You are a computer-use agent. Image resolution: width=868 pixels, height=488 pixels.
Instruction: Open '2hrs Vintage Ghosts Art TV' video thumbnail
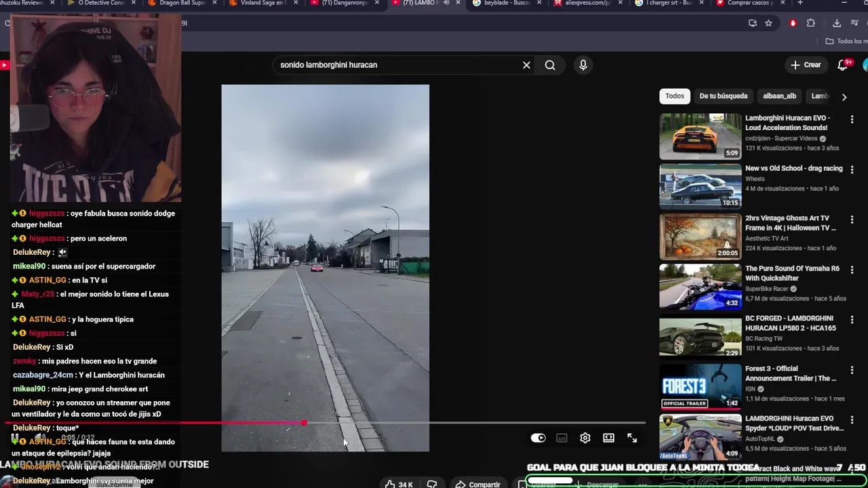pos(701,237)
